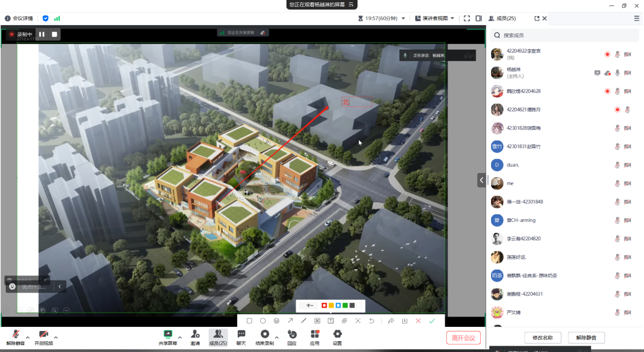Choose the text annotation tool
The image size is (644, 352).
click(331, 321)
